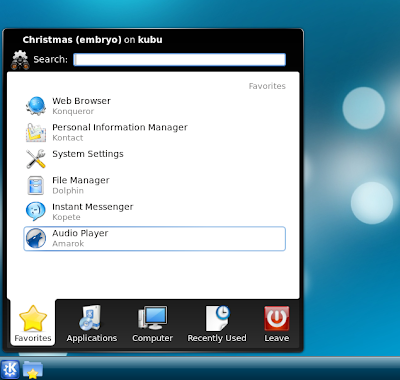Switch to the Applications tab label
Screen dimensions: 400x380
(x=92, y=338)
